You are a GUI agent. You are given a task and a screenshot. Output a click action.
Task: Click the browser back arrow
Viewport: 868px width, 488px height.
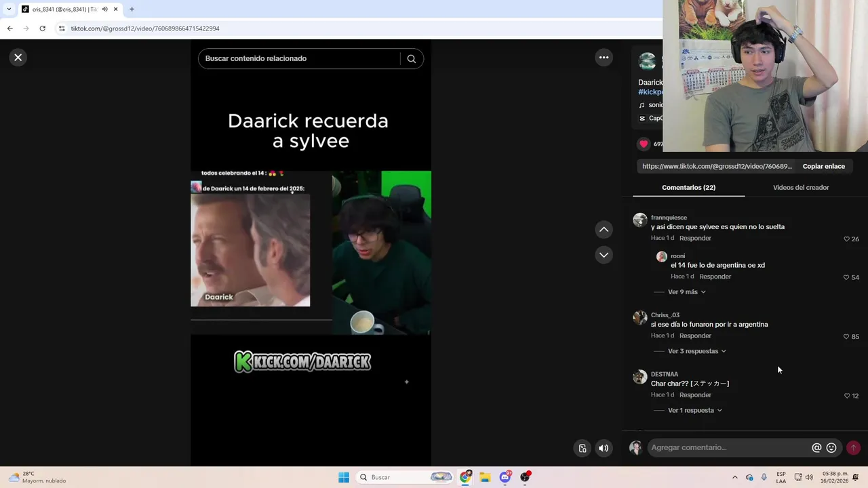click(x=9, y=28)
